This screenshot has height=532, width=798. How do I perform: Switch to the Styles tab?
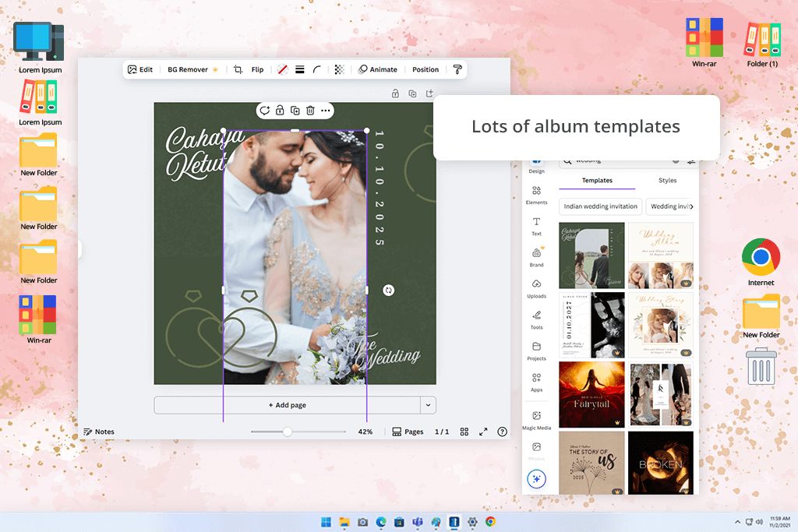click(x=667, y=181)
